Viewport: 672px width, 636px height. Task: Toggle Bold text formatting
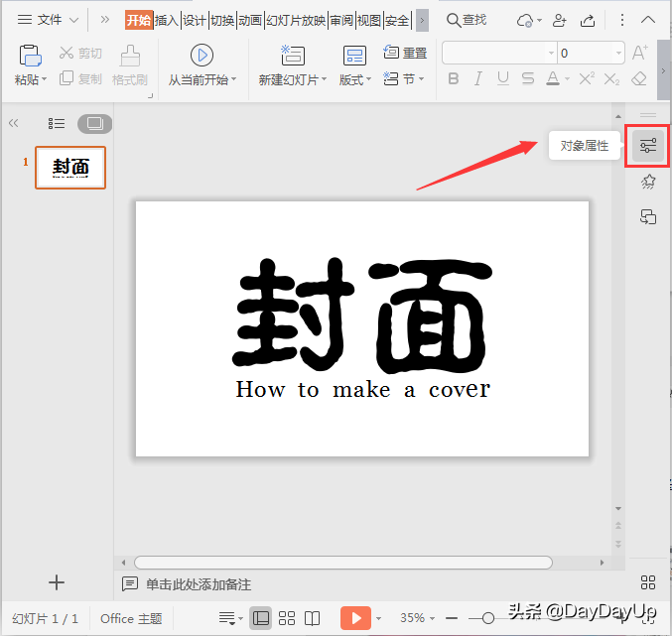point(454,79)
